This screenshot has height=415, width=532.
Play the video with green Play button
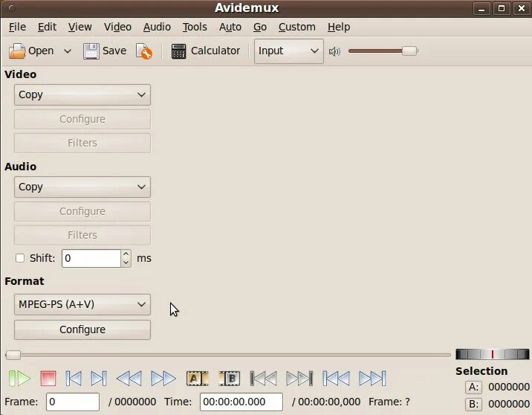pyautogui.click(x=19, y=379)
